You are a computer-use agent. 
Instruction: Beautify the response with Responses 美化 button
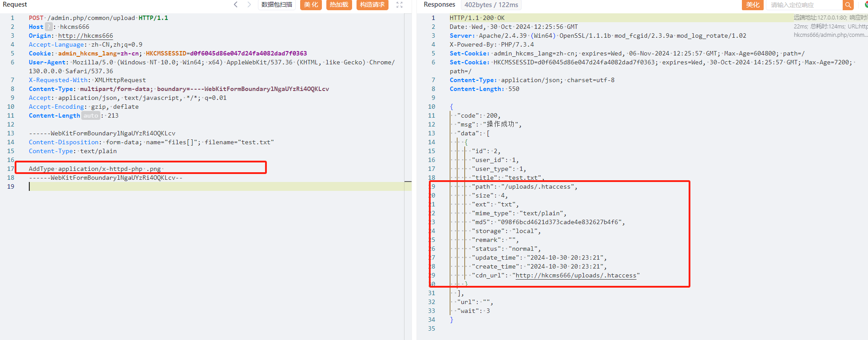point(753,5)
